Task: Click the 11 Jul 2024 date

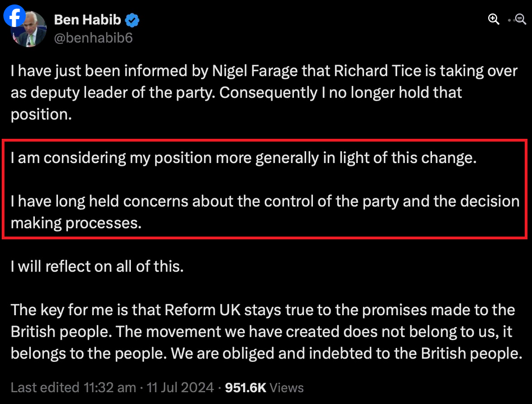Action: [x=180, y=387]
